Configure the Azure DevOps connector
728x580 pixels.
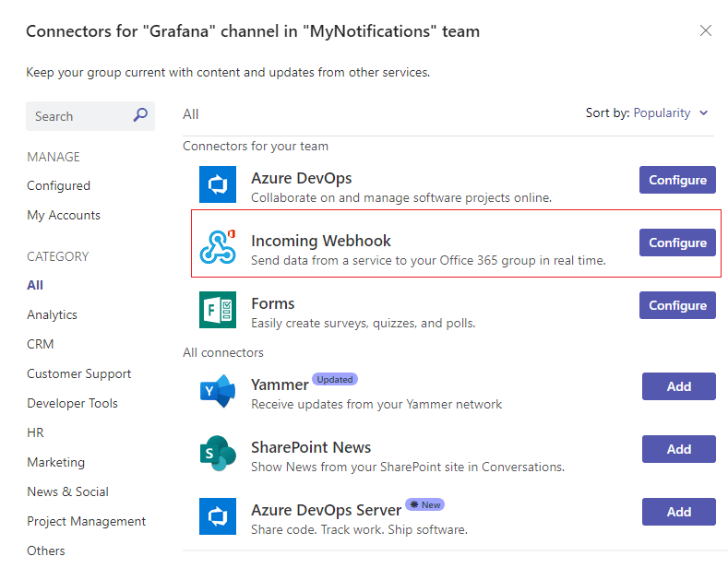click(677, 180)
